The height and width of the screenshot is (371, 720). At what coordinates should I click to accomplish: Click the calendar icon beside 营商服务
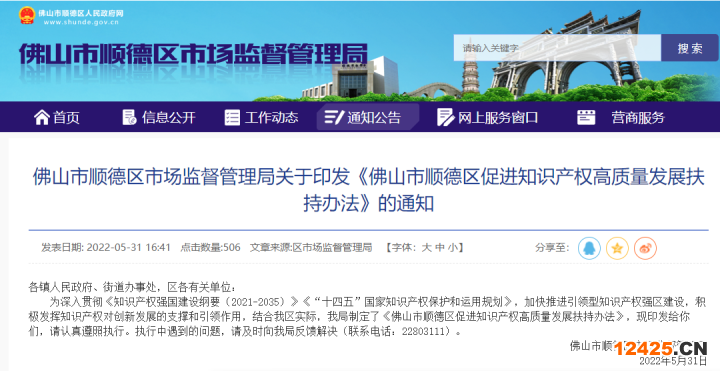click(x=586, y=118)
